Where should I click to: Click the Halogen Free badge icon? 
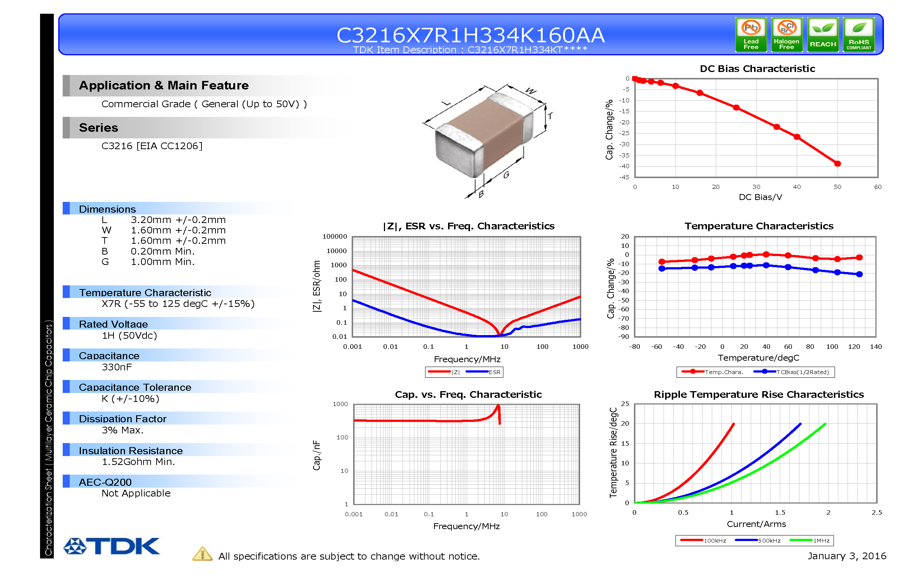pyautogui.click(x=786, y=35)
